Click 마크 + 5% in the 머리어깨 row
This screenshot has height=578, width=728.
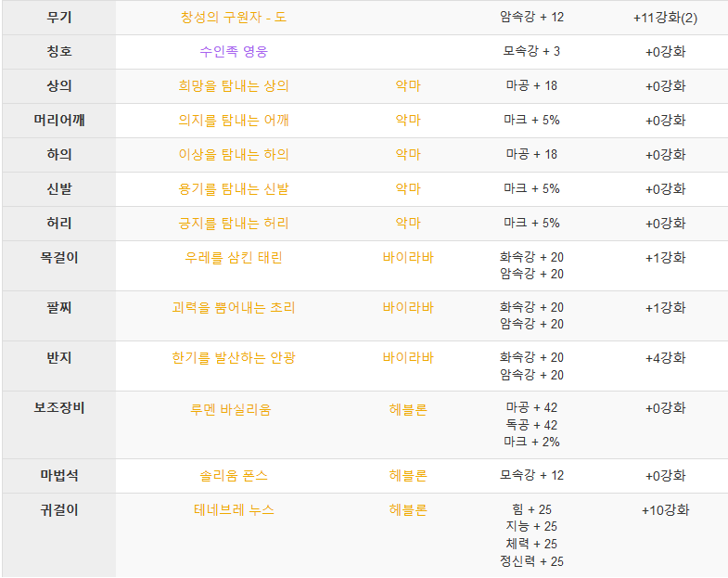(x=531, y=121)
